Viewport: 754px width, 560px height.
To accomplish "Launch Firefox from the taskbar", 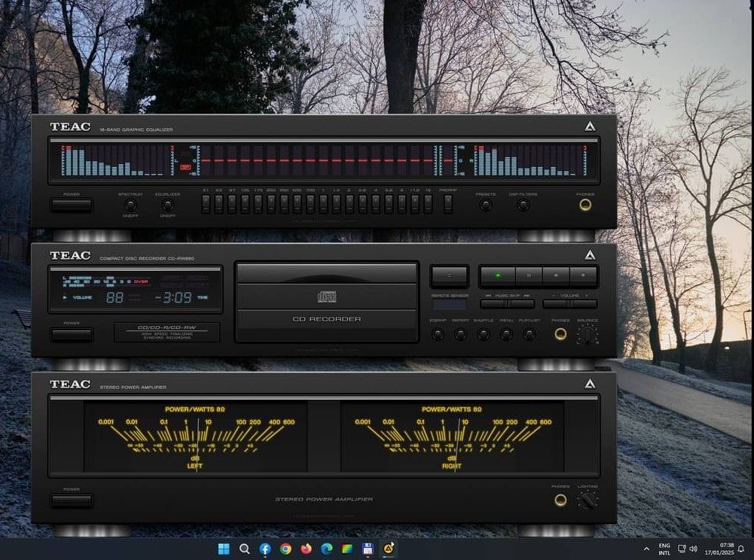I will 307,549.
